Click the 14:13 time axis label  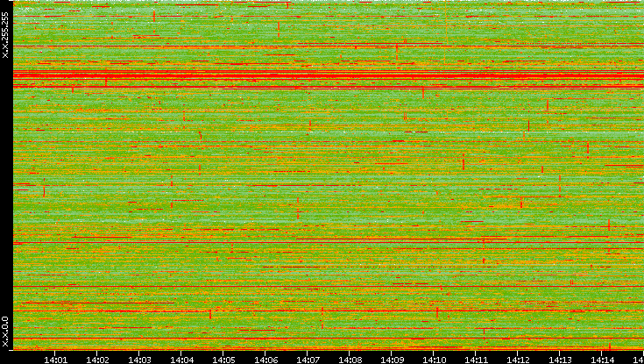559,360
